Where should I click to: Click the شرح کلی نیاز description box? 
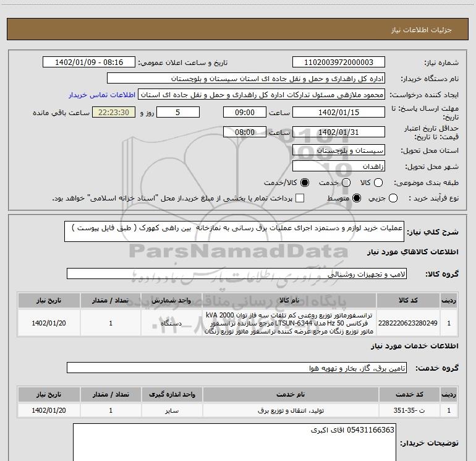(234, 231)
